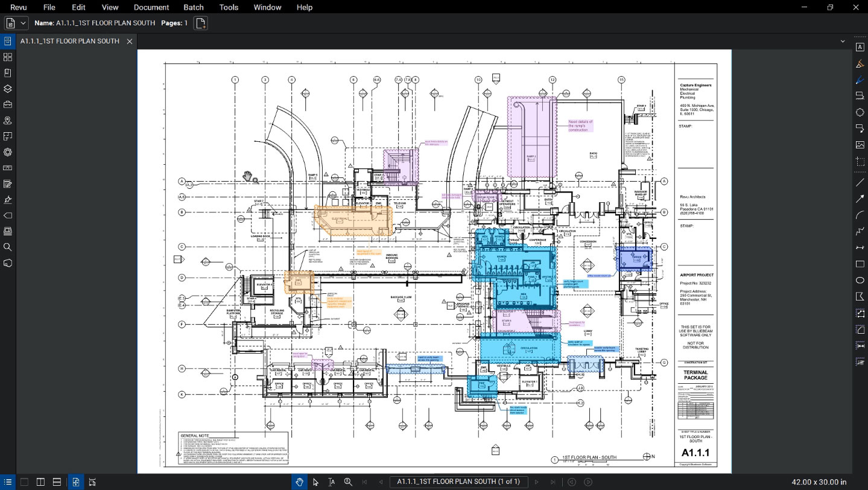
Task: Select the Image insert tool
Action: [x=860, y=145]
